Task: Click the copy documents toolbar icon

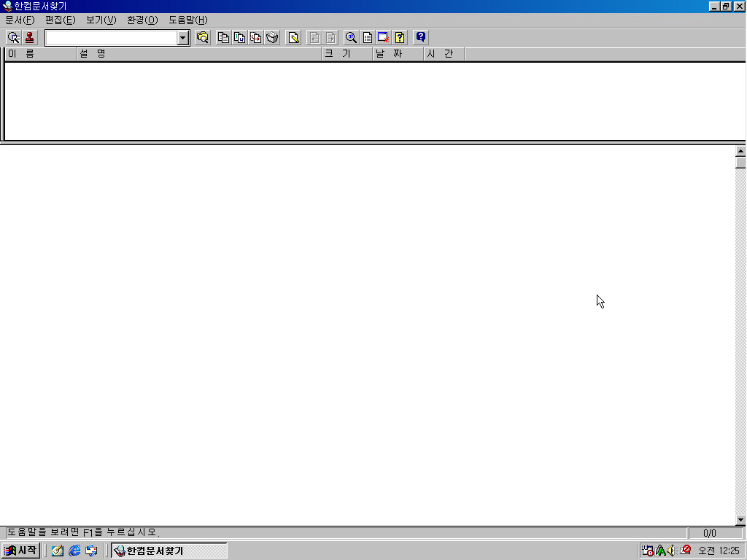Action: 223,38
